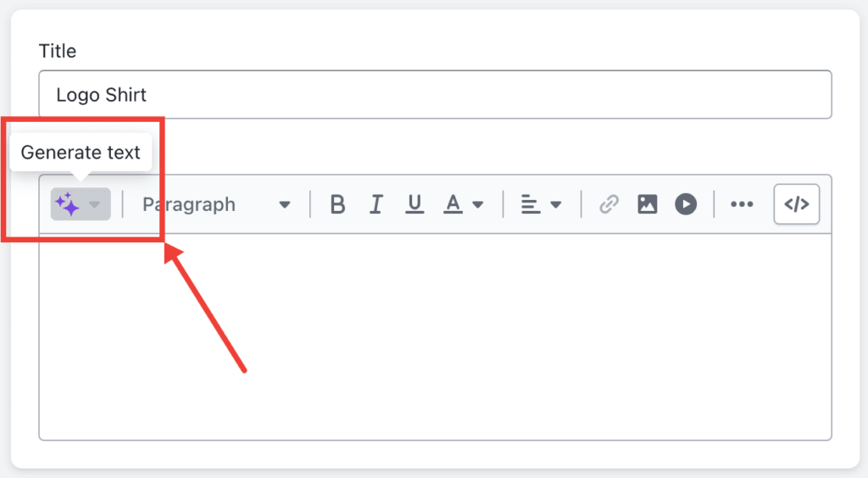This screenshot has height=478, width=868.
Task: Toggle Bold formatting
Action: pos(337,204)
